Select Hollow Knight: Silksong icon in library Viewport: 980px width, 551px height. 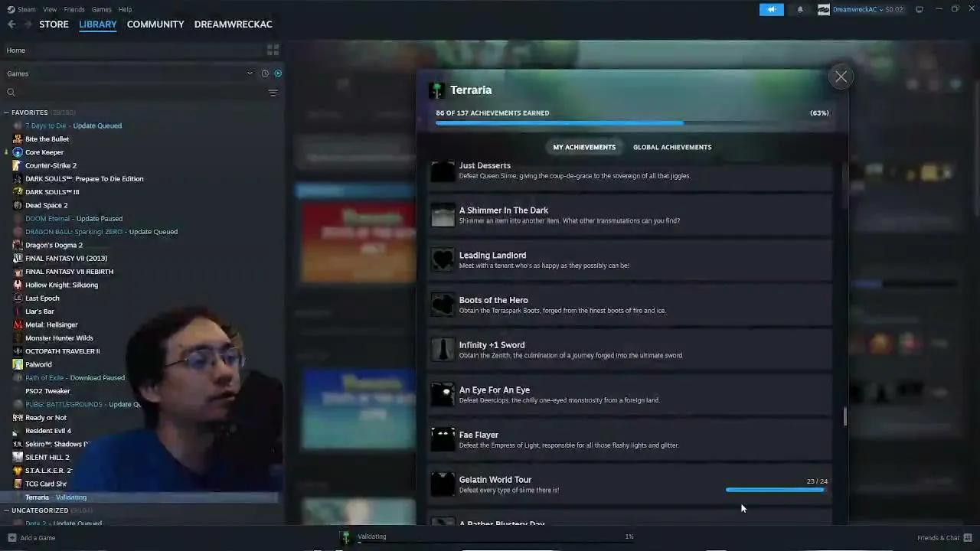click(18, 285)
